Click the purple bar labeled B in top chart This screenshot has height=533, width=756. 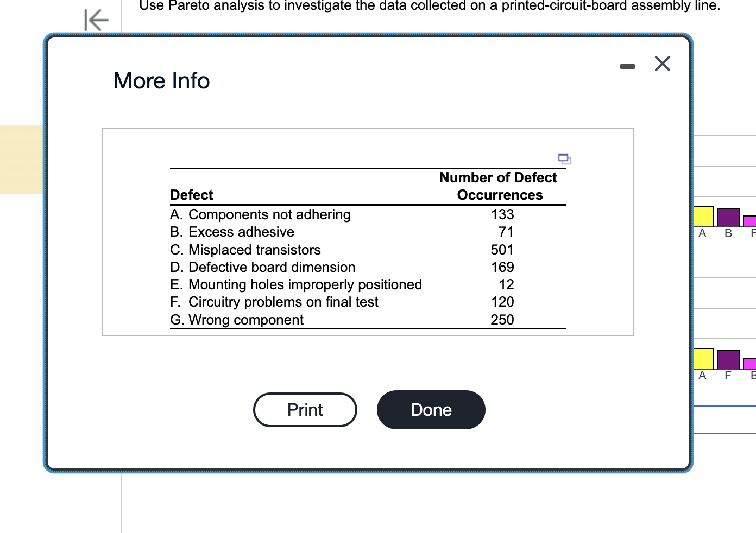(728, 217)
